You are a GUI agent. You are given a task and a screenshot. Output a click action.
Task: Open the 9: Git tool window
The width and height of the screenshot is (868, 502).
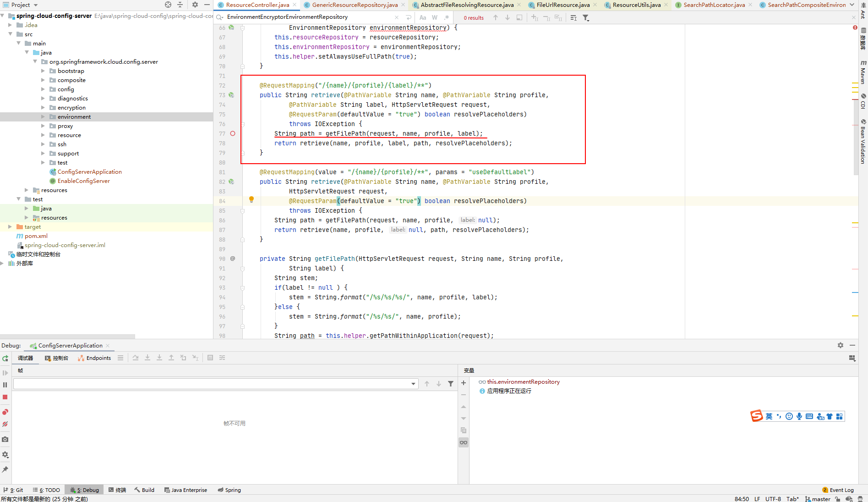point(13,490)
